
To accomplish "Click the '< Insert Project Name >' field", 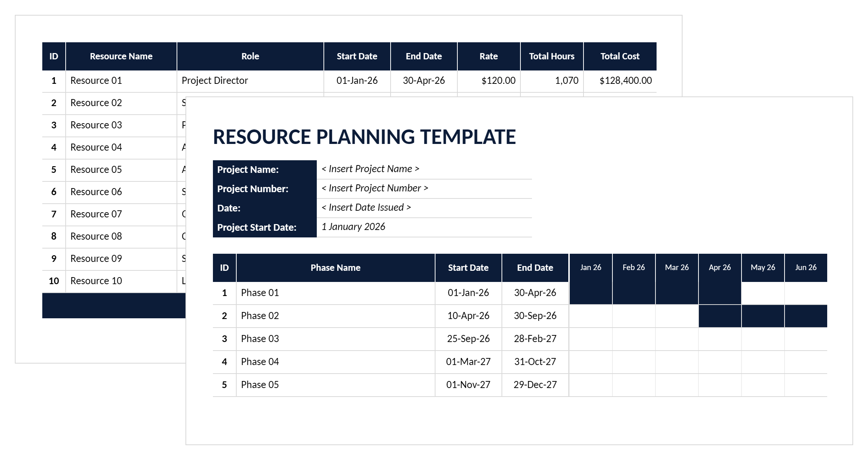I will pyautogui.click(x=424, y=169).
